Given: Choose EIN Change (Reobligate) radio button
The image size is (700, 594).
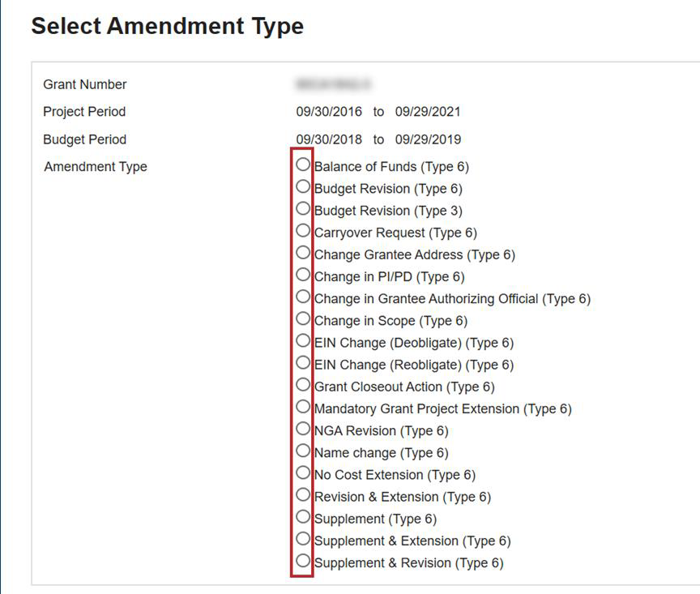Looking at the screenshot, I should coord(303,362).
